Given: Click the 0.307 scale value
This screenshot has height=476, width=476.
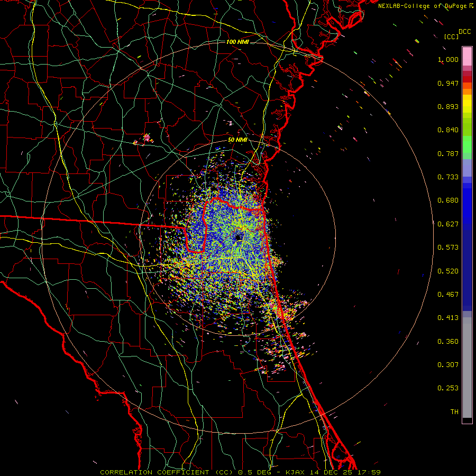Looking at the screenshot, I should pyautogui.click(x=448, y=365).
